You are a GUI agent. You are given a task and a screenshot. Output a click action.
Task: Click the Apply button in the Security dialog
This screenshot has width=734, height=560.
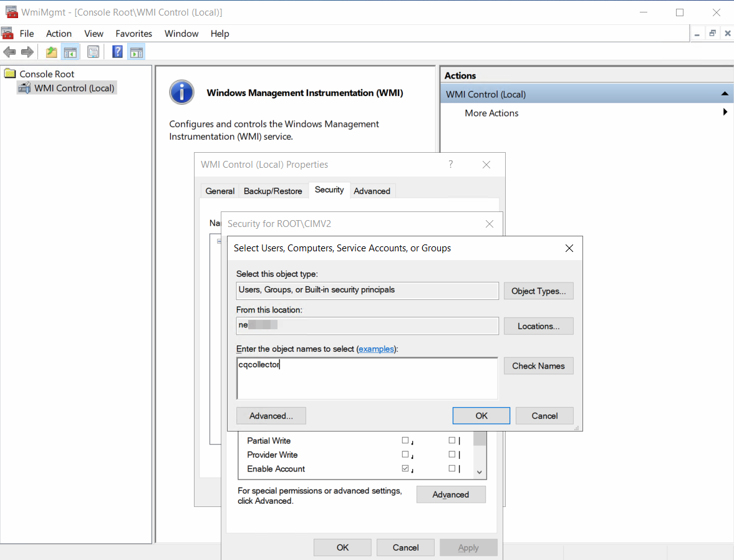click(x=468, y=548)
